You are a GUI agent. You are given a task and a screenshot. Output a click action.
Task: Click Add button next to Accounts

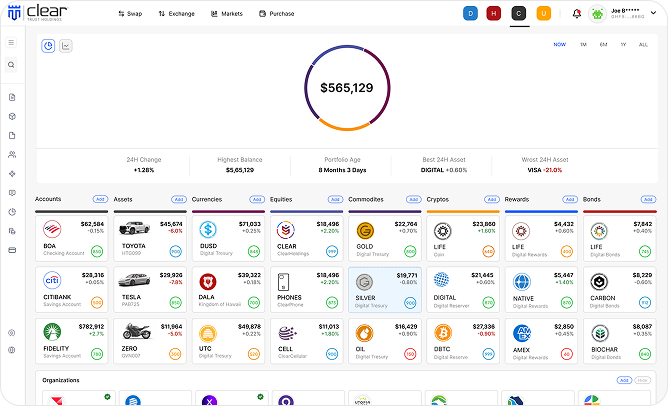[x=100, y=199]
